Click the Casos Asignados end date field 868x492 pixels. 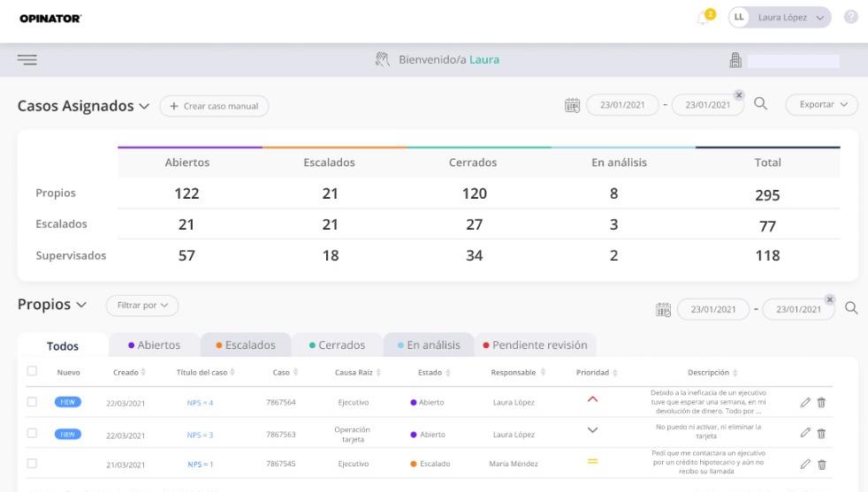[x=707, y=105]
